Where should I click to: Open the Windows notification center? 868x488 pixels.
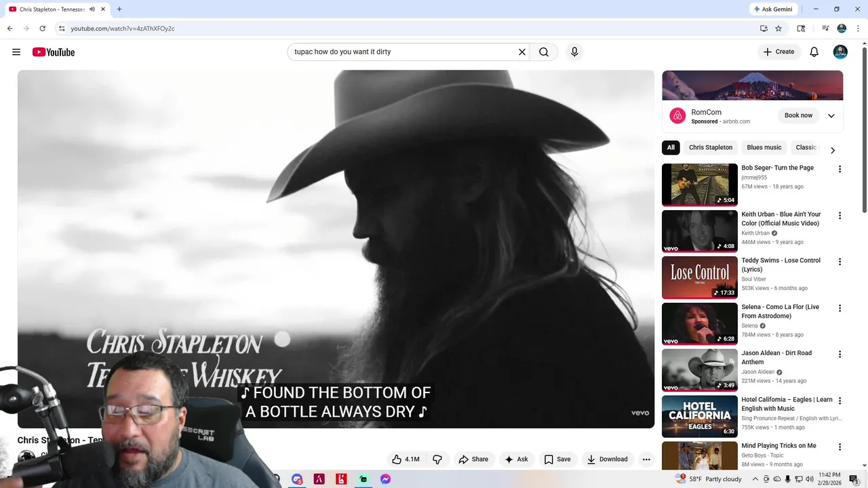pyautogui.click(x=854, y=479)
